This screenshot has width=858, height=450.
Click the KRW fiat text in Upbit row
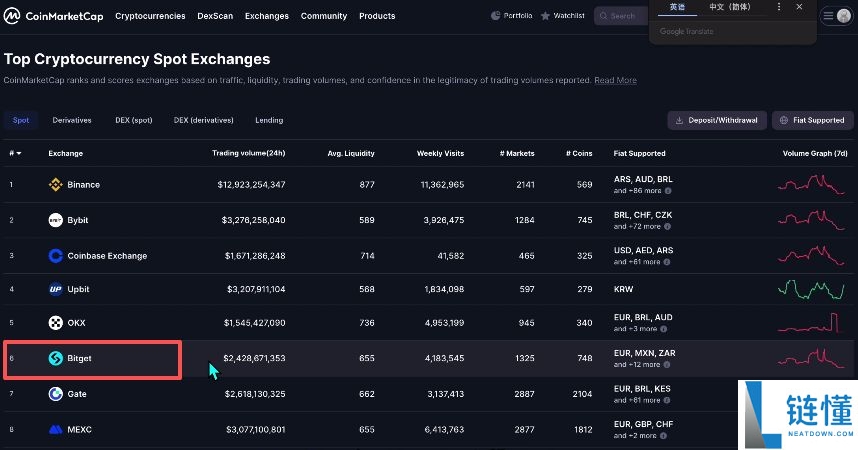(x=623, y=289)
